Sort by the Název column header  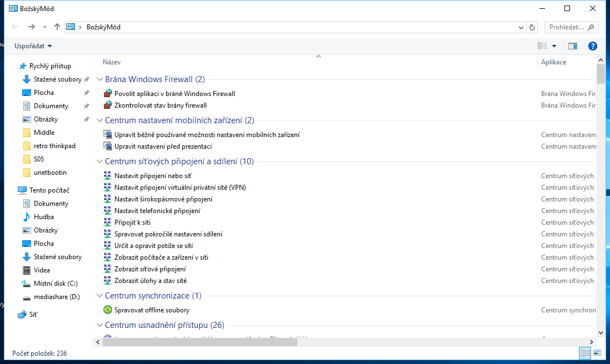(112, 62)
